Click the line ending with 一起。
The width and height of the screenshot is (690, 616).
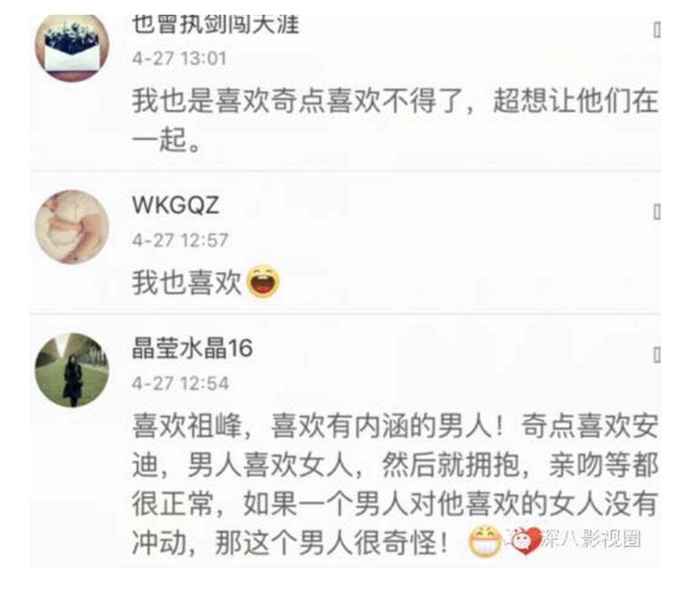tap(166, 140)
